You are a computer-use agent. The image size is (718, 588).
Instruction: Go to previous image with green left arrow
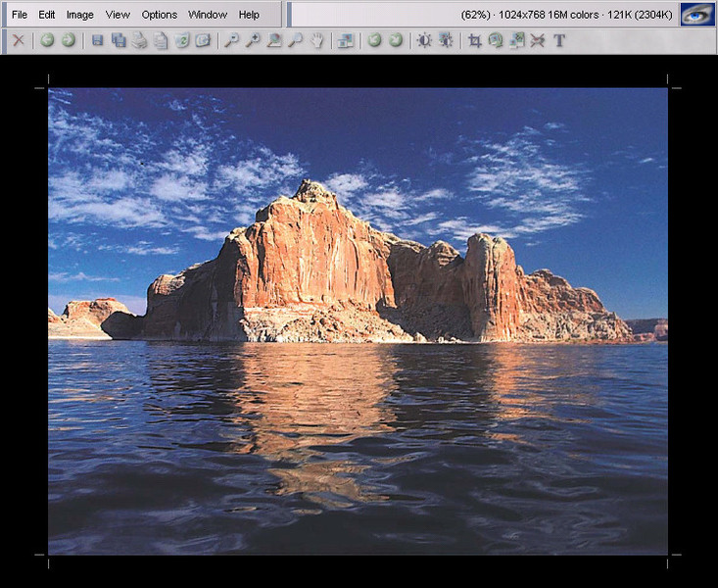click(47, 40)
